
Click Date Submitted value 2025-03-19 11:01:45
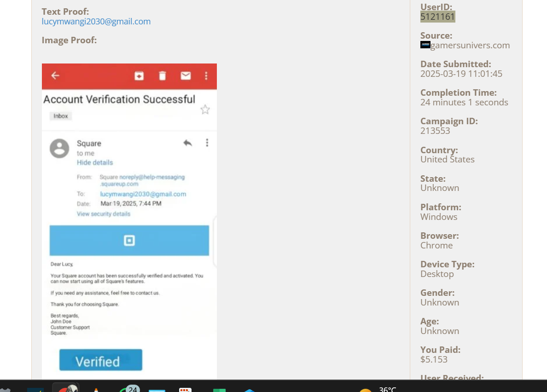(x=461, y=74)
